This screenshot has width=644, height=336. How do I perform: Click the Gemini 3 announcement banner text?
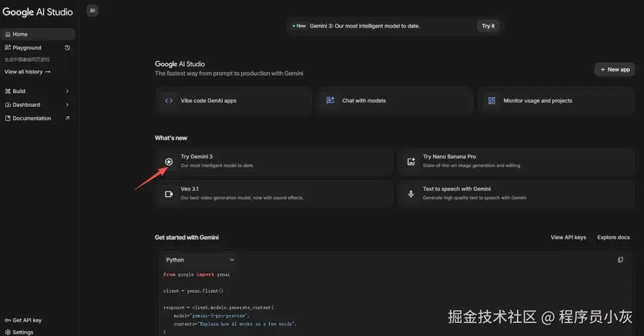[365, 26]
